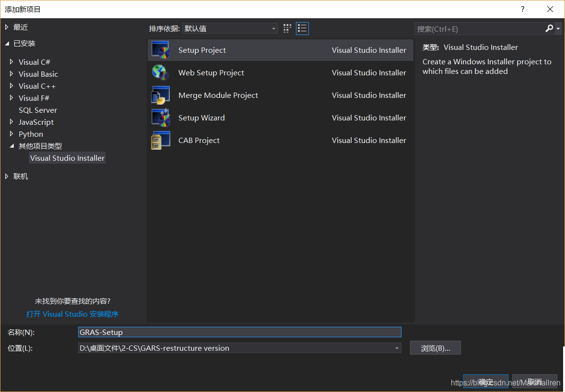Select the Visual C# category label
565x392 pixels.
[x=34, y=62]
